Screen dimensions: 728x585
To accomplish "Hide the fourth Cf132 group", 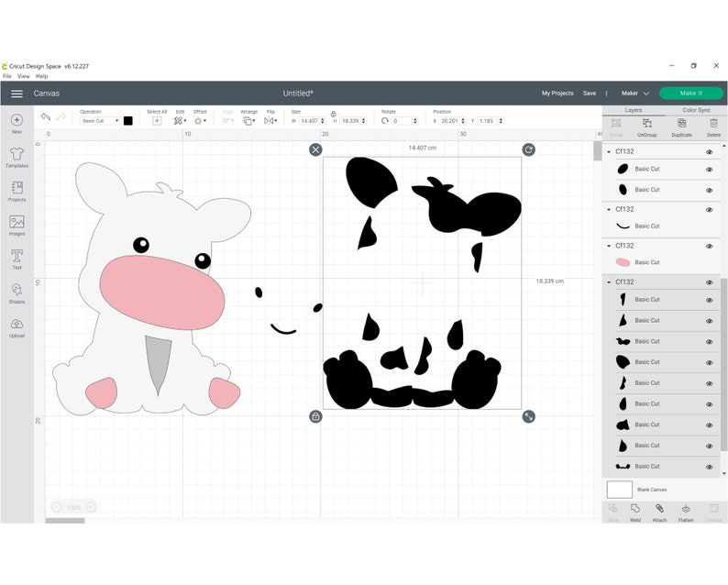I will (x=709, y=282).
